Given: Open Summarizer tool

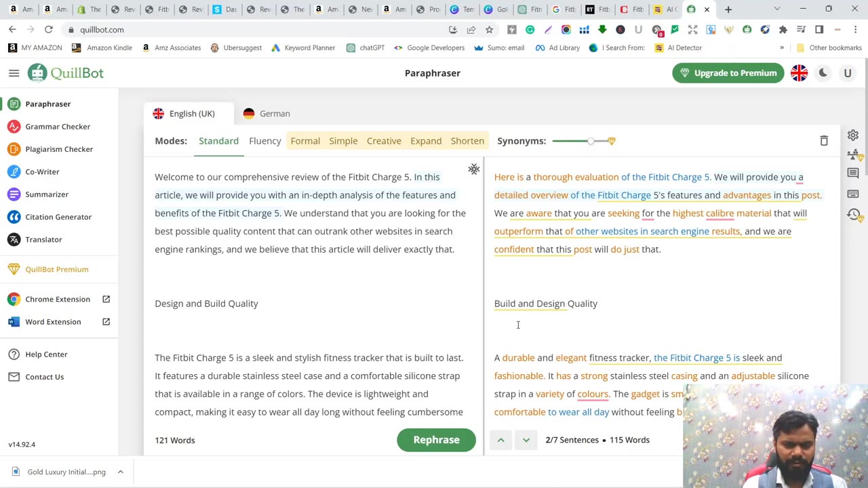Looking at the screenshot, I should [46, 195].
